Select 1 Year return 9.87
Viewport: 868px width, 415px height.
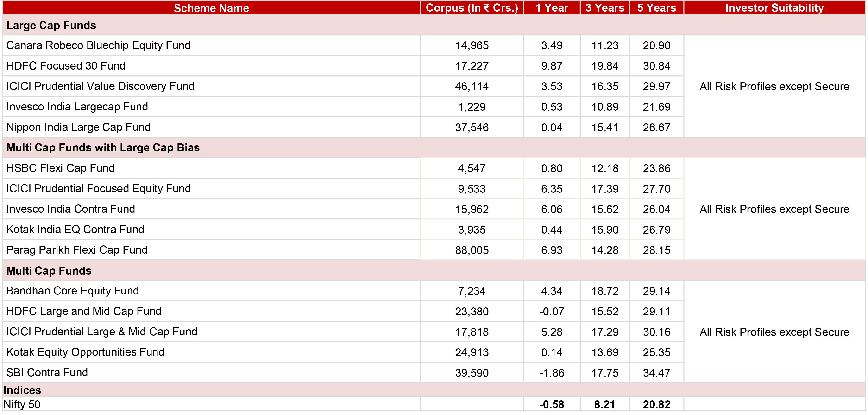[552, 66]
